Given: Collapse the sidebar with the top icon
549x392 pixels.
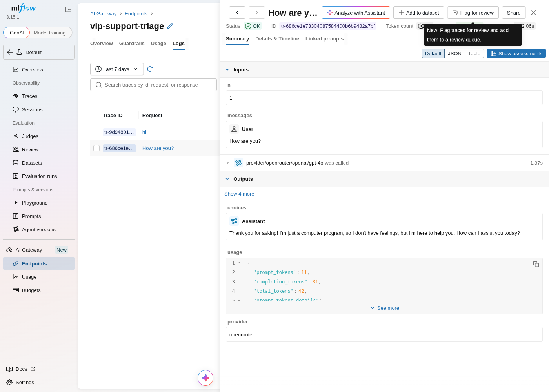Looking at the screenshot, I should point(68,9).
